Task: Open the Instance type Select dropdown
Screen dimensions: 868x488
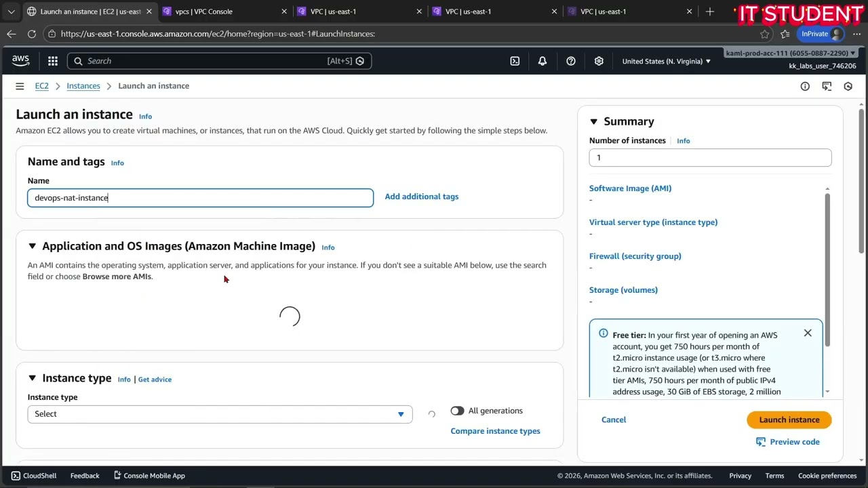Action: 220,414
